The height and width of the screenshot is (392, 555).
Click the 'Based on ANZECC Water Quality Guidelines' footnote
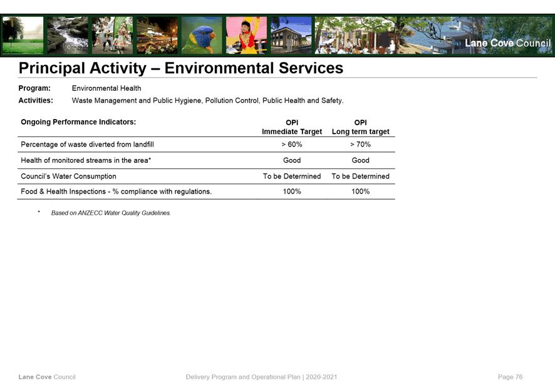click(111, 213)
